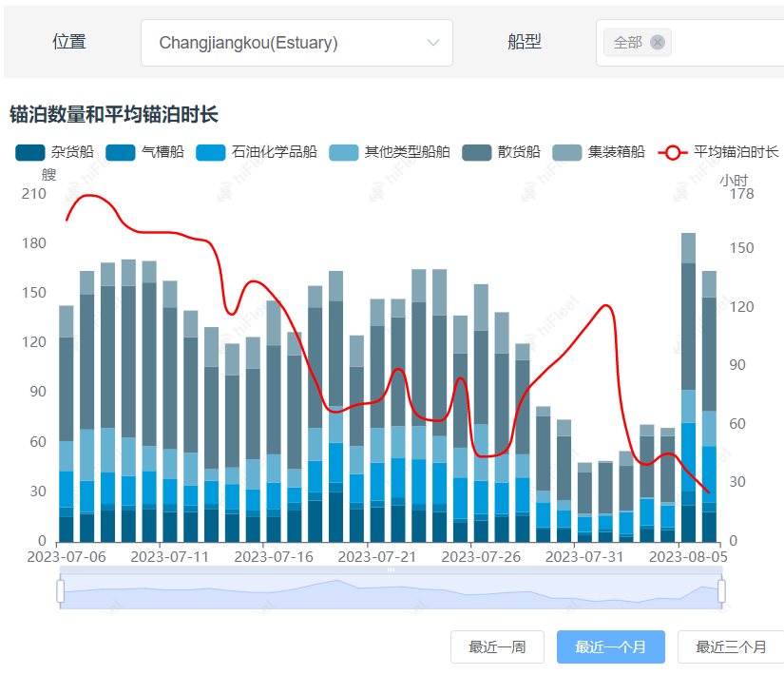Click the 2023-08-05 last stacked bar
The width and height of the screenshot is (784, 675).
(x=709, y=406)
